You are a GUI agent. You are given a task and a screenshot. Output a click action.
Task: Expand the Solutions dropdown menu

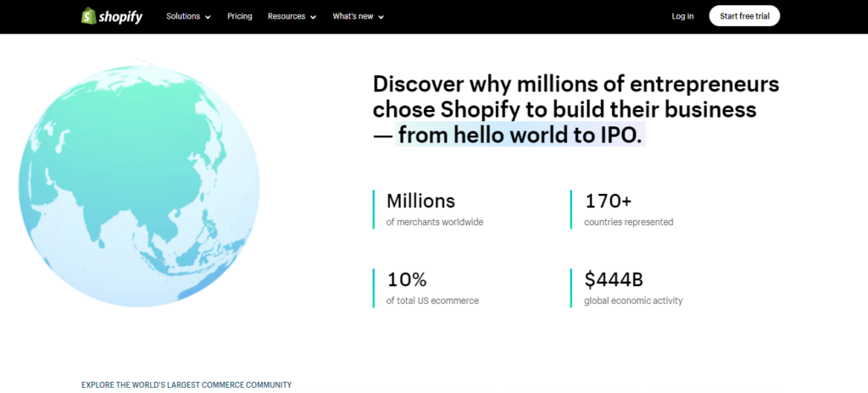tap(188, 16)
